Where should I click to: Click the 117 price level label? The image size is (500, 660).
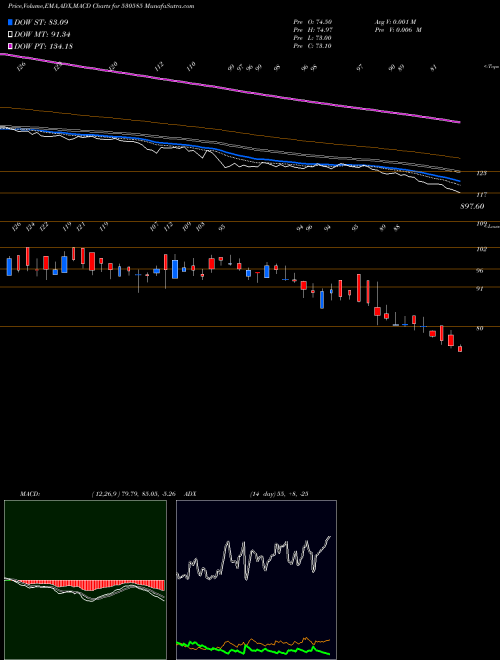483,194
